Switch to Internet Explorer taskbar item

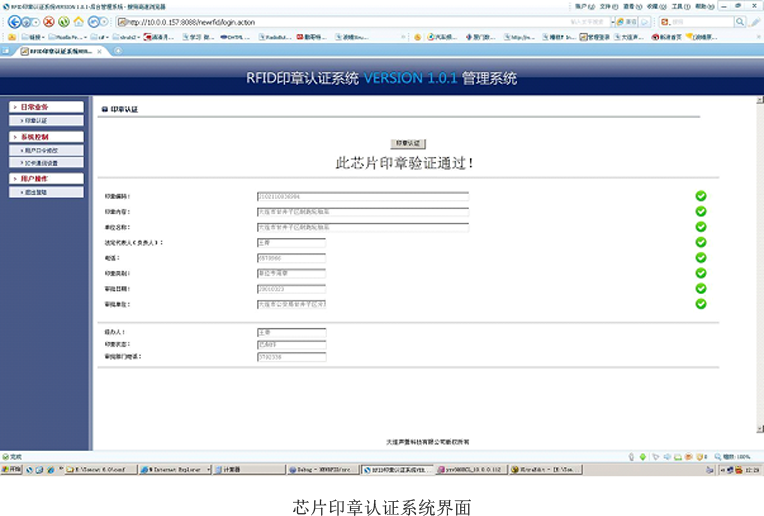click(x=175, y=470)
